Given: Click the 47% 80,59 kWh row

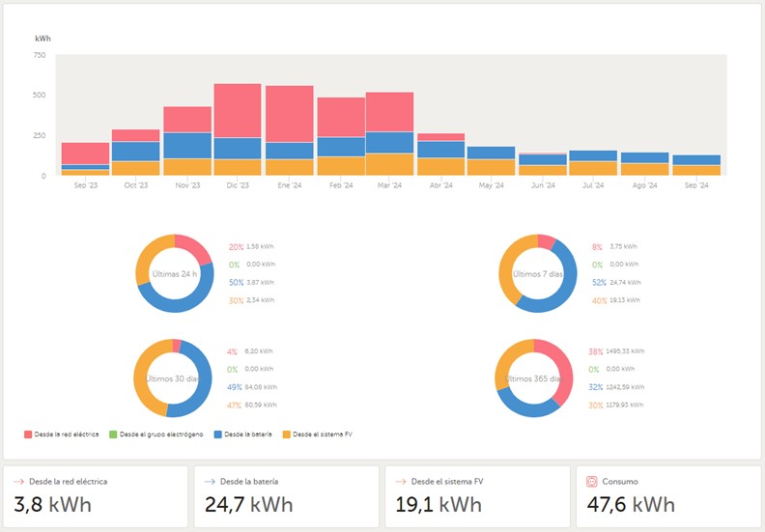Looking at the screenshot, I should (252, 405).
